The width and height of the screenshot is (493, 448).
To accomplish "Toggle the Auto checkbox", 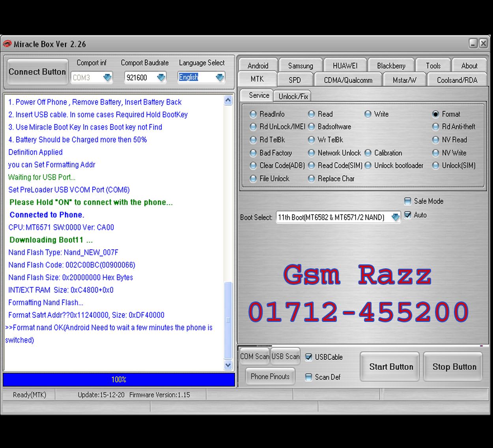I will point(408,215).
